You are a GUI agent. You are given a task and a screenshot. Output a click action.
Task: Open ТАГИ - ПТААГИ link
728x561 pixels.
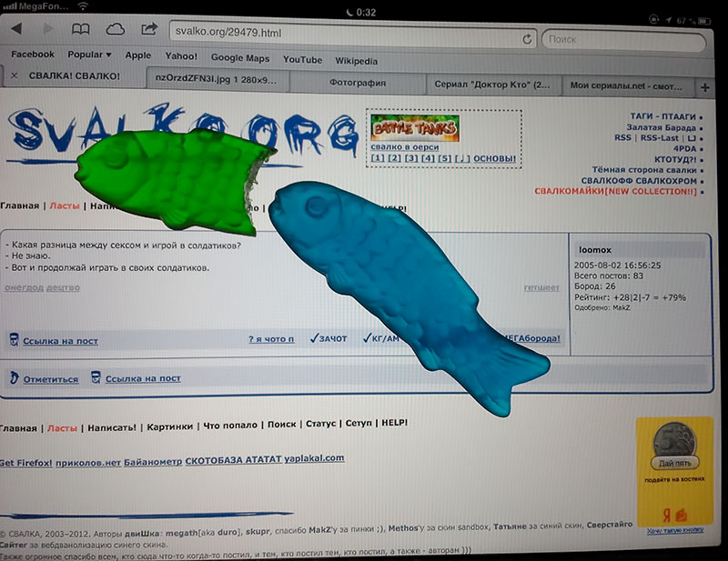[x=662, y=116]
